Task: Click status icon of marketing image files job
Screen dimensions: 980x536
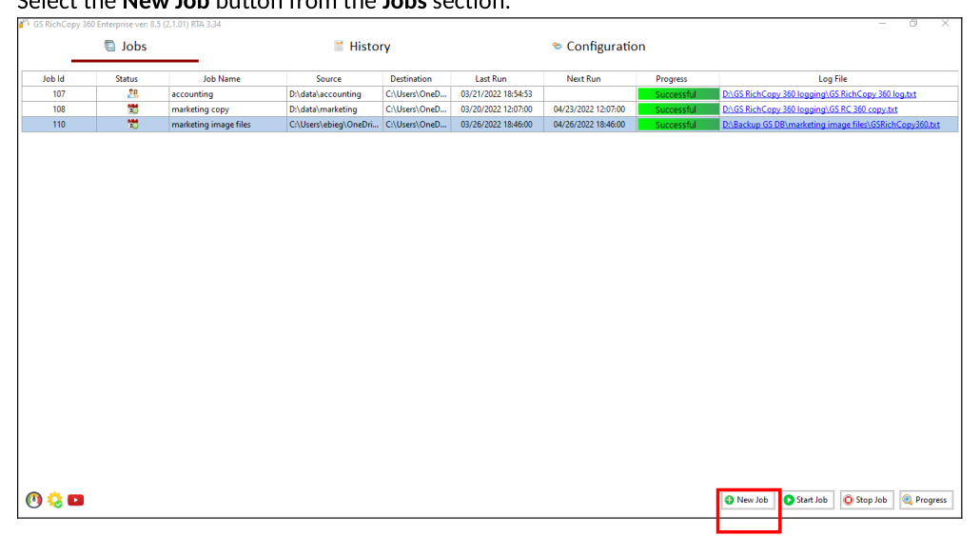Action: (x=132, y=125)
